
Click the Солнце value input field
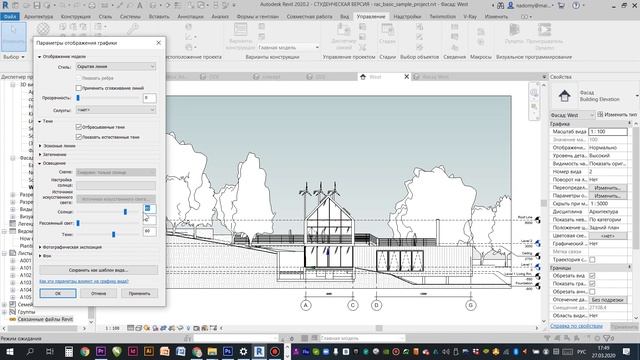(x=149, y=209)
